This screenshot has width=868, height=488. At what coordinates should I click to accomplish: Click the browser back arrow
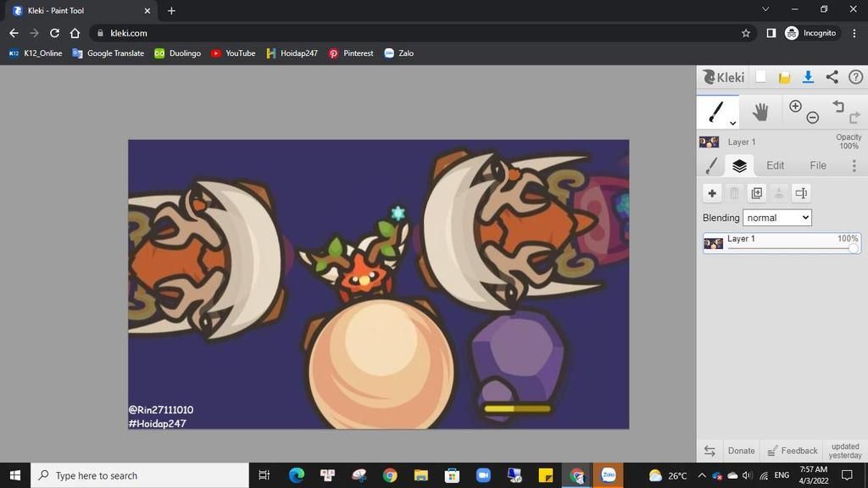coord(14,33)
